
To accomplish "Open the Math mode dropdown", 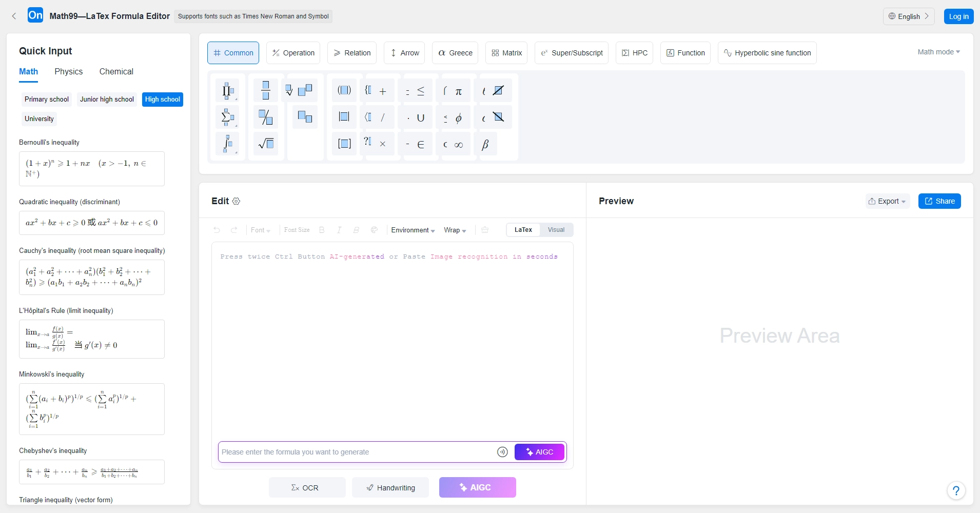I will [938, 52].
